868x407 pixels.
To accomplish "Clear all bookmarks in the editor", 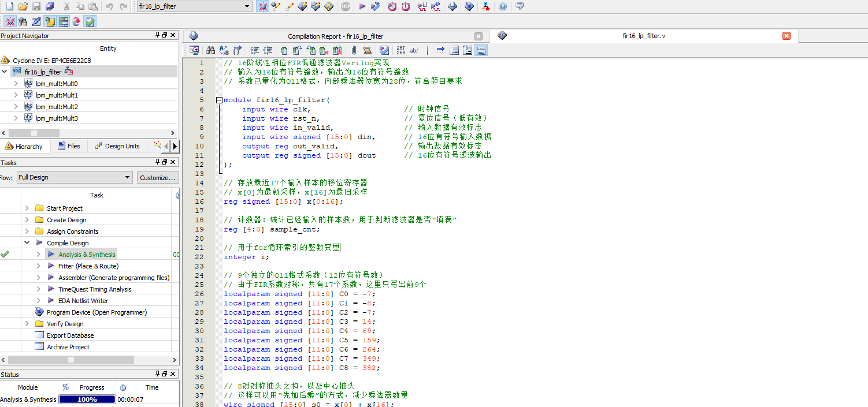I will 337,50.
